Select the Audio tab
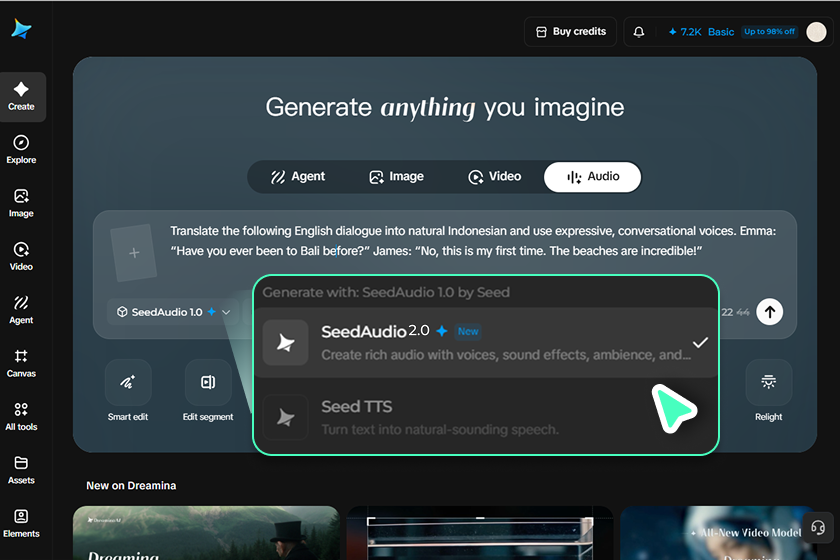The width and height of the screenshot is (840, 560). coord(592,177)
